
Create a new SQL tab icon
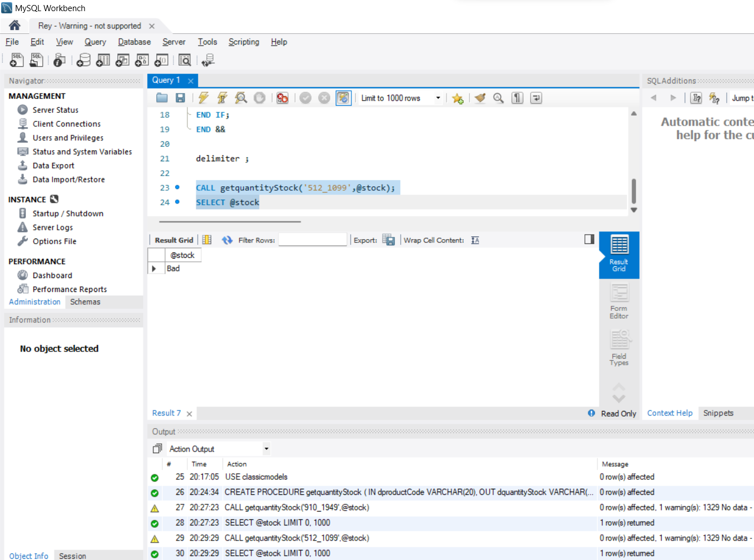click(17, 60)
